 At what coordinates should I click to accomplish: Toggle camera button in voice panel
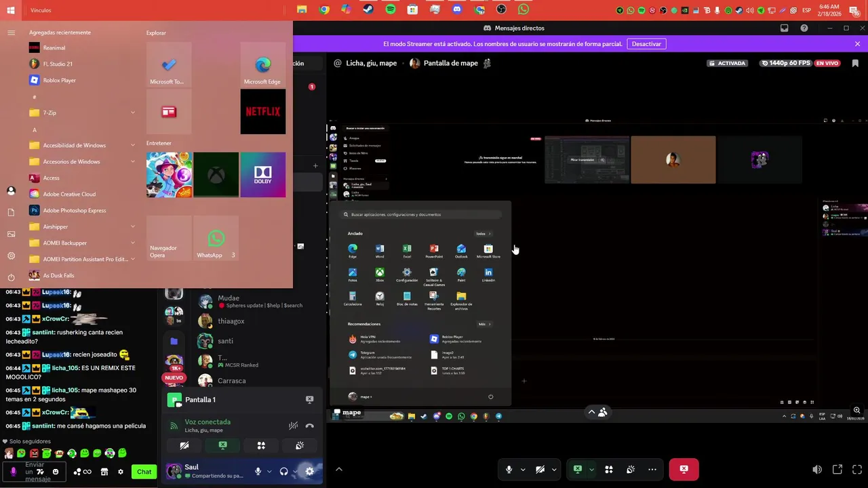pos(184,445)
